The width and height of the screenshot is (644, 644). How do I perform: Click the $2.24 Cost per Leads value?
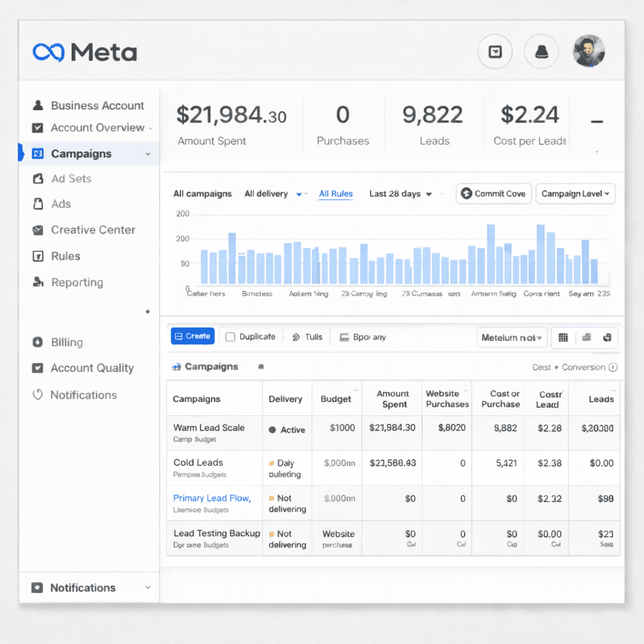pos(530,114)
